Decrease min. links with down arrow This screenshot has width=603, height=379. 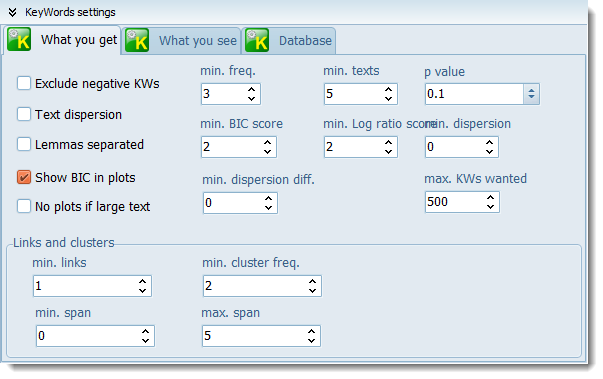(x=142, y=291)
